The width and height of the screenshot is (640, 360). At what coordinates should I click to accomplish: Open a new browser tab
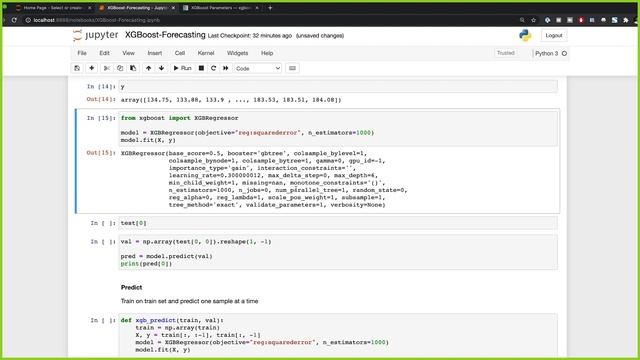[270, 8]
